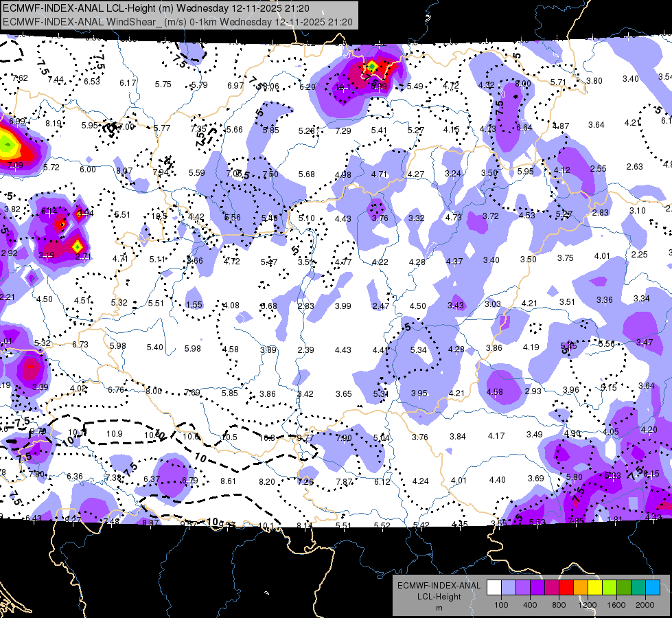Click the wind shear value 4.17
The image size is (672, 618).
coord(496,436)
